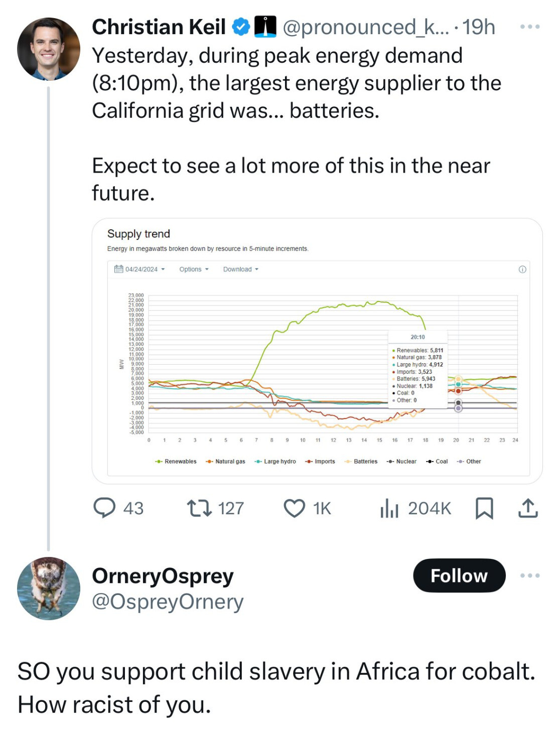Tap the retweet icon
The image size is (560, 737).
199,508
